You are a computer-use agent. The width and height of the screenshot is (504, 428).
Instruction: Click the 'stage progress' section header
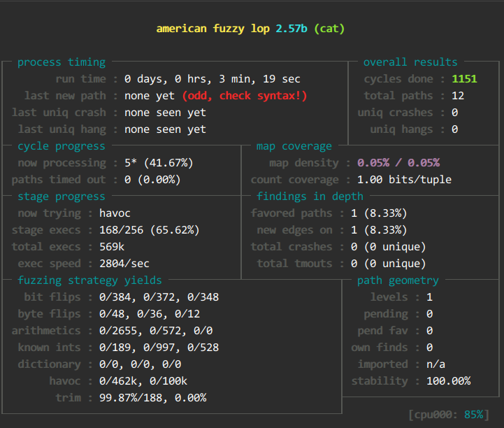(62, 196)
